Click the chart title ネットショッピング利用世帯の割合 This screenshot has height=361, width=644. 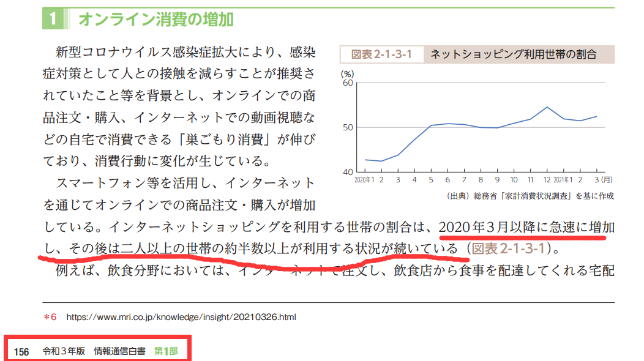coord(513,54)
